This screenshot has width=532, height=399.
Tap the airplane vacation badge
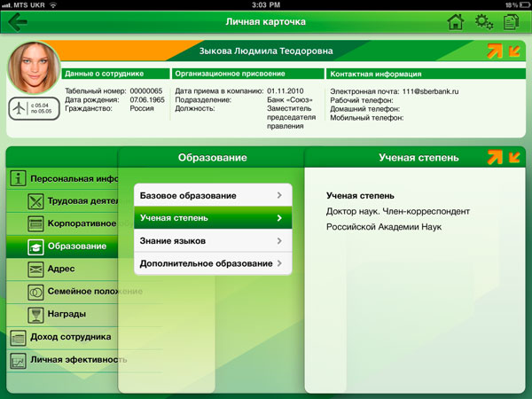28,108
